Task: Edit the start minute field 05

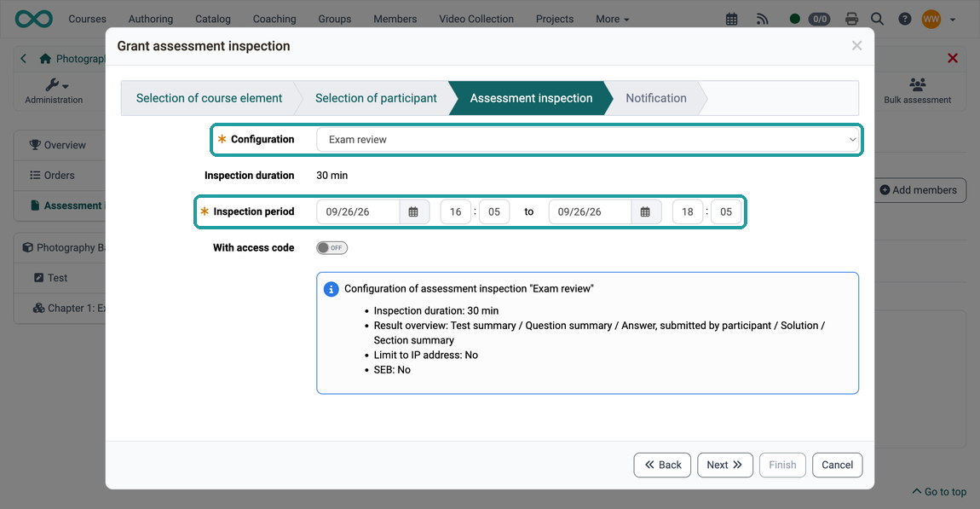Action: (494, 212)
